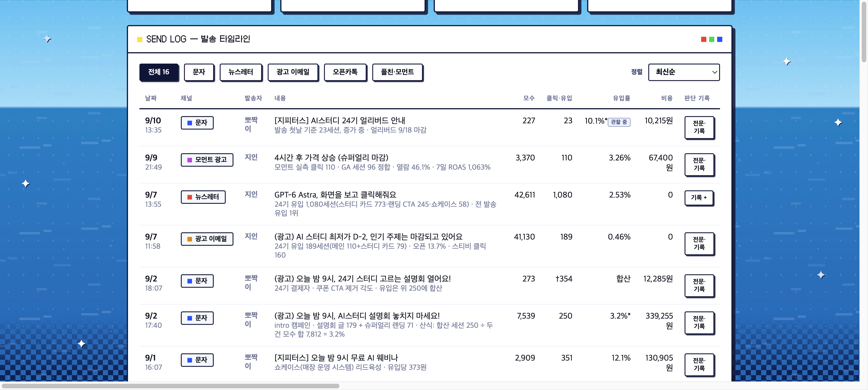868x390 pixels.
Task: Click the blue window dot in SEND LOG header
Action: (720, 39)
